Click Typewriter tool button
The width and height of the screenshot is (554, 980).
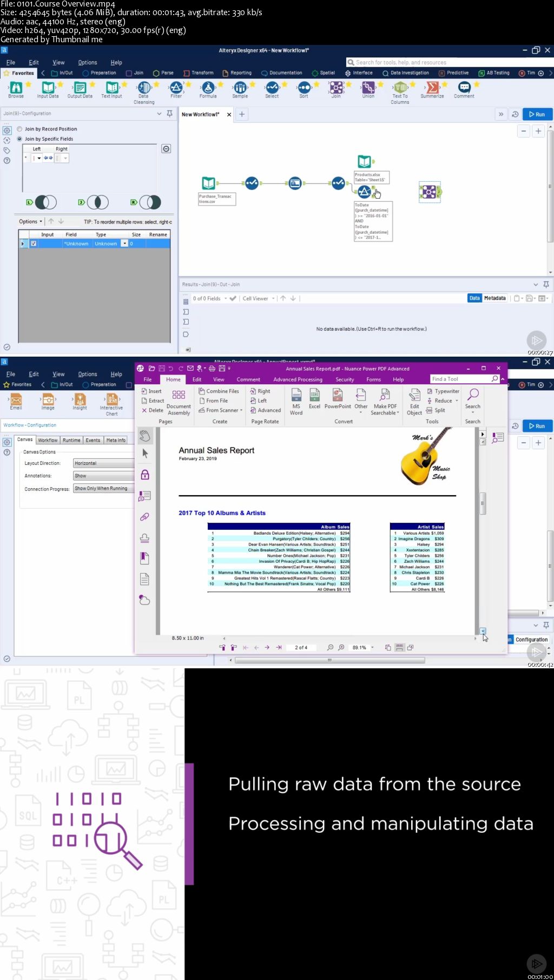pyautogui.click(x=443, y=391)
